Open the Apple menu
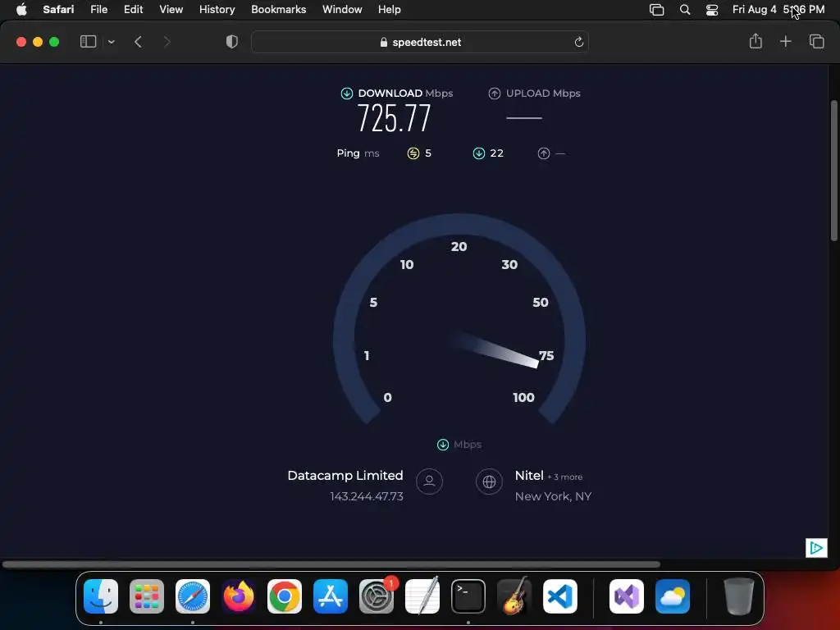Image resolution: width=840 pixels, height=630 pixels. (x=21, y=10)
